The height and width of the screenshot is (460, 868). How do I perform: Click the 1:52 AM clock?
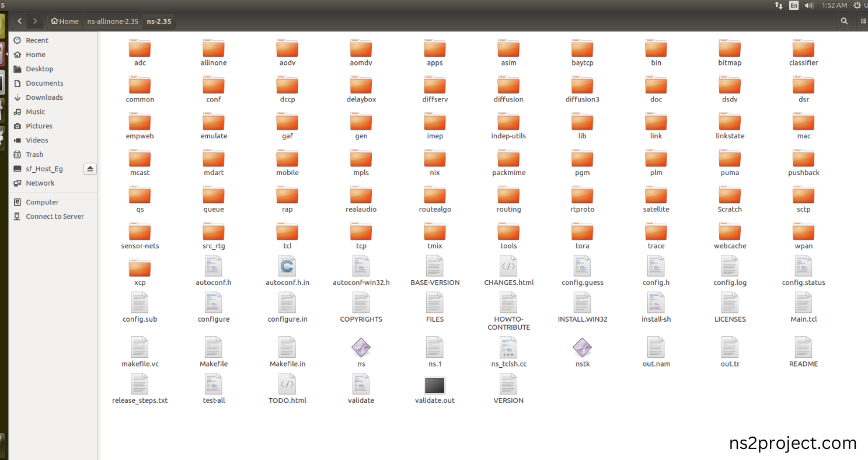[834, 5]
